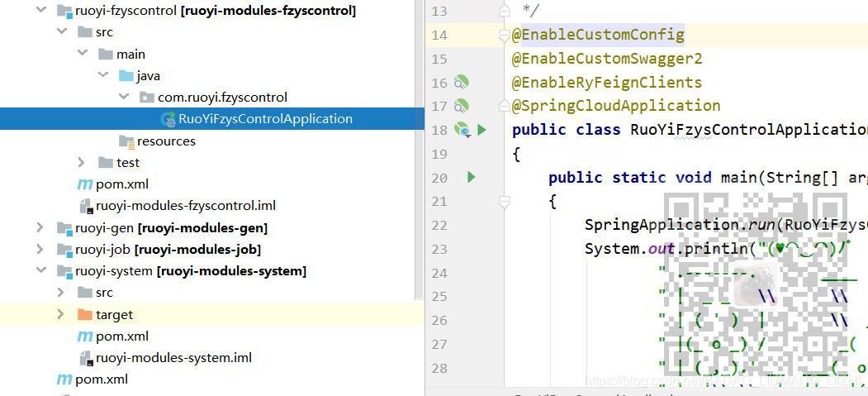
Task: Collapse the src folder under ruoyi-fzyscontrol
Action: pos(61,31)
